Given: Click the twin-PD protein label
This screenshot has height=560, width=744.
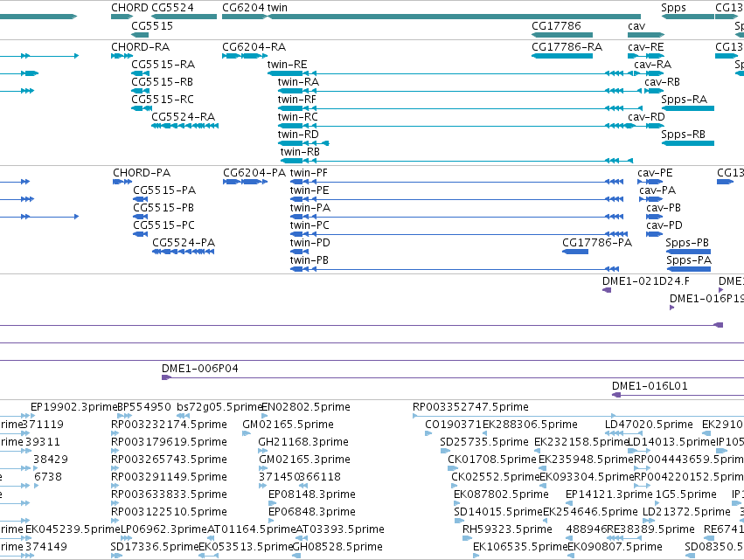Looking at the screenshot, I should point(309,243).
